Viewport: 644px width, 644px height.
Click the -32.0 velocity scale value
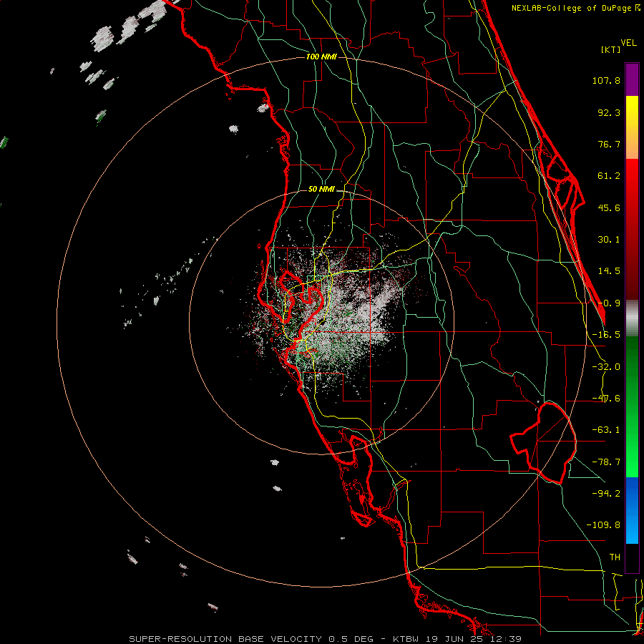606,367
